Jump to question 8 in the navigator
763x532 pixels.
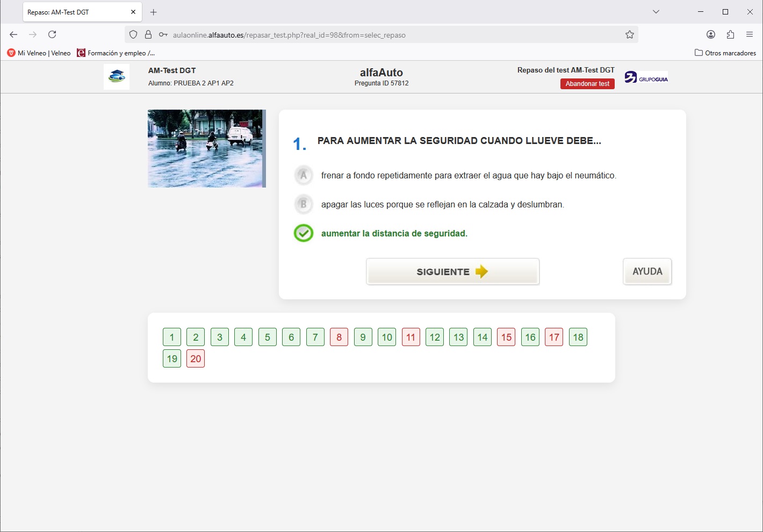tap(339, 337)
